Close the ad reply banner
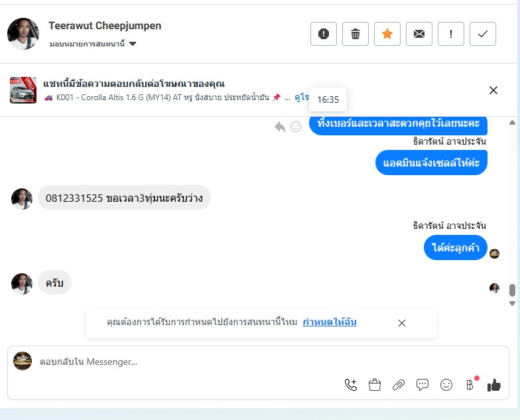520x420 pixels. (493, 90)
